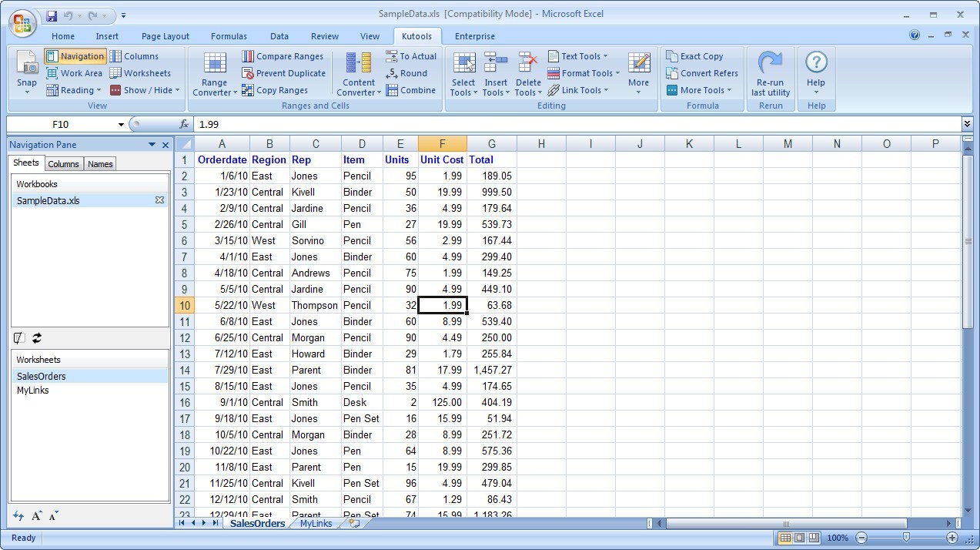Image resolution: width=980 pixels, height=550 pixels.
Task: Switch to Page Layout view in status bar
Action: coord(799,538)
